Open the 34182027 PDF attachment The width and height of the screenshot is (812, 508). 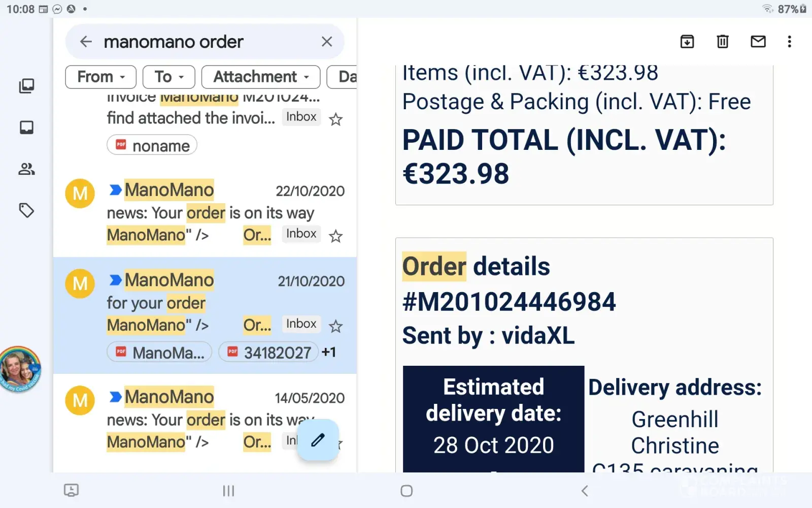tap(268, 352)
